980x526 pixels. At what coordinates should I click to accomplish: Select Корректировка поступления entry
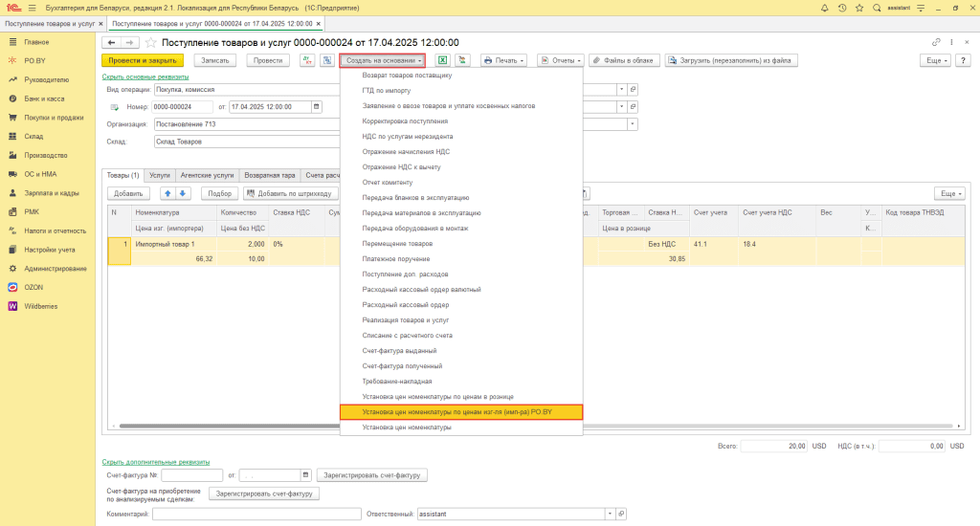(405, 121)
